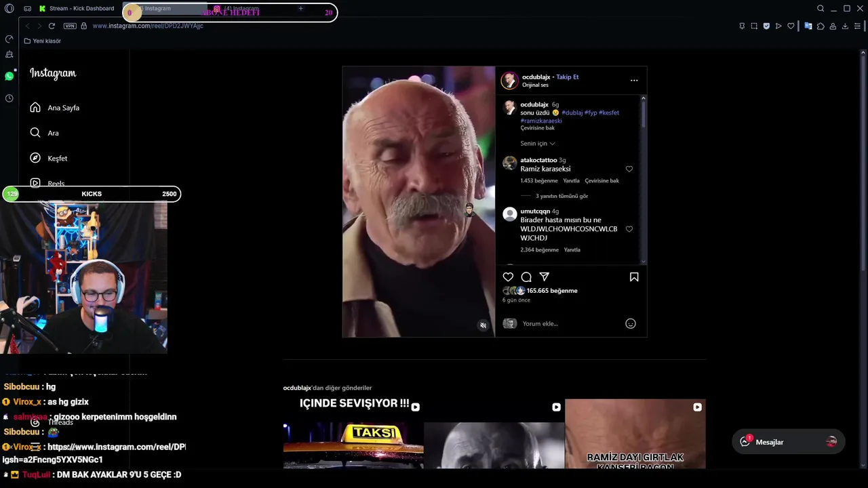
Task: Open atakoctattoo commenter username
Action: [x=538, y=160]
